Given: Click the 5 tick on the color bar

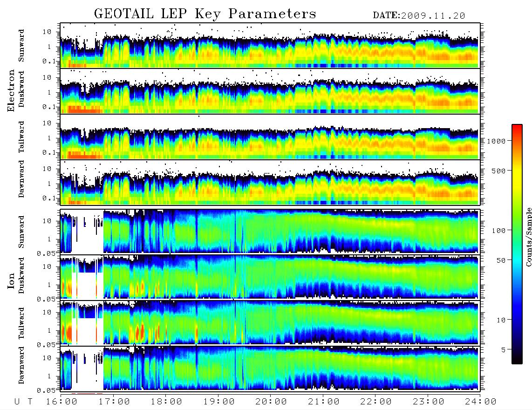Looking at the screenshot, I should (504, 349).
